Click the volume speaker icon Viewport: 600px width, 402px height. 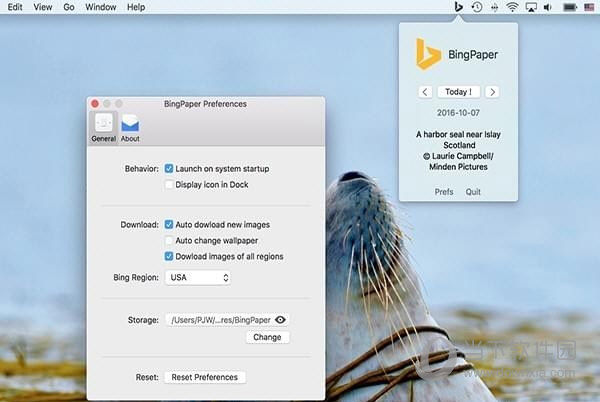click(548, 7)
